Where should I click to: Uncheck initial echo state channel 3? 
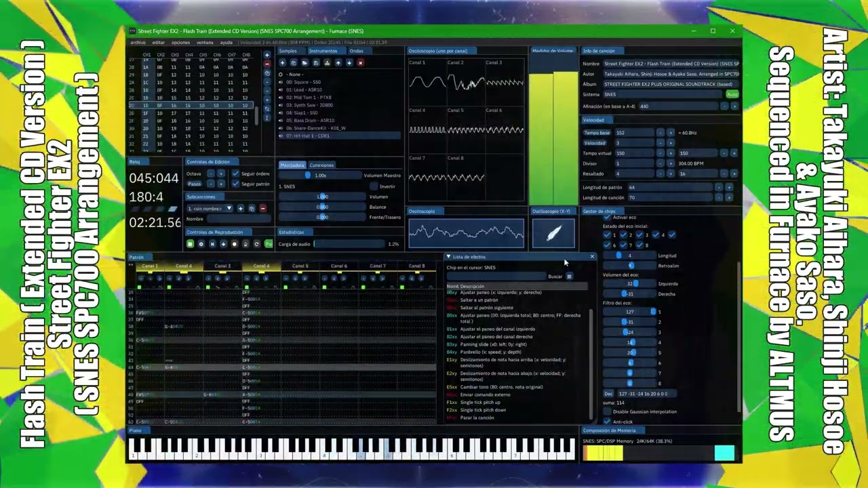tap(639, 235)
